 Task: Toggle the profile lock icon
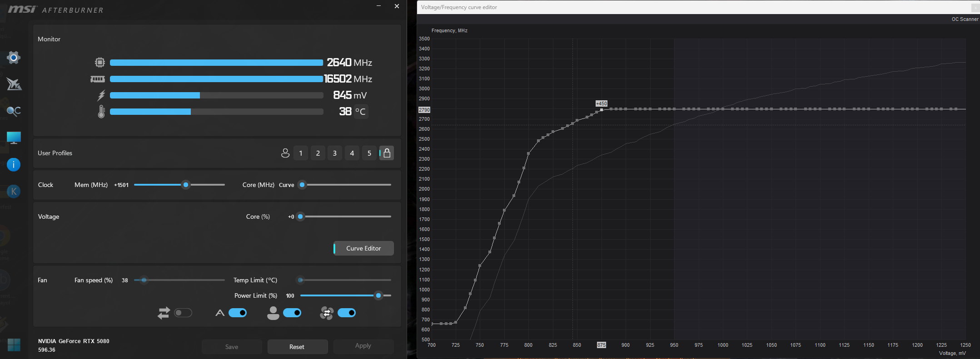pos(387,153)
